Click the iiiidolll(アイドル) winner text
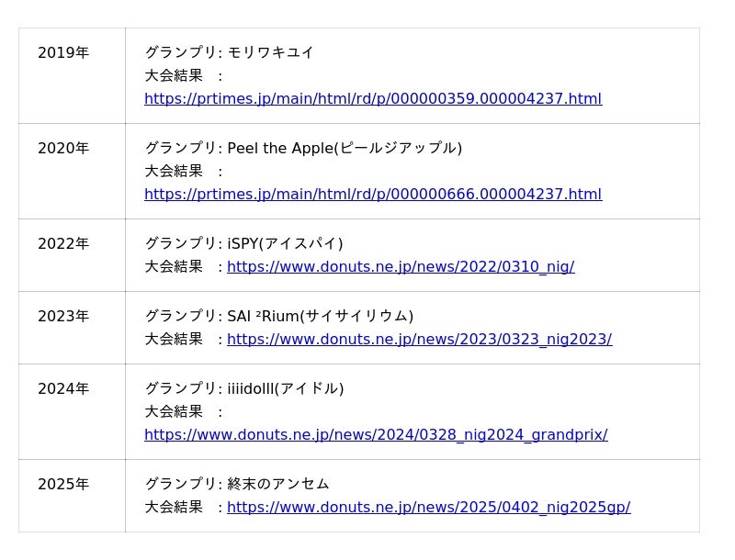735x560 pixels. point(285,389)
